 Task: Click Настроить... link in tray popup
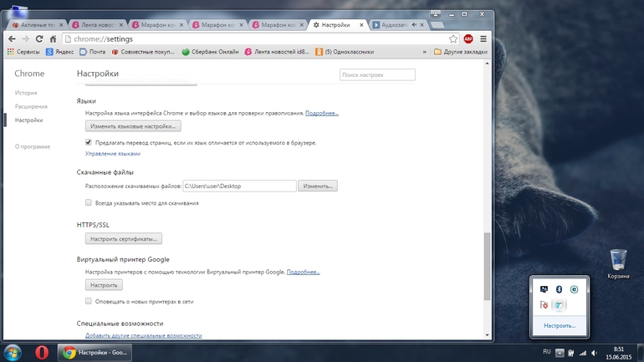(560, 325)
